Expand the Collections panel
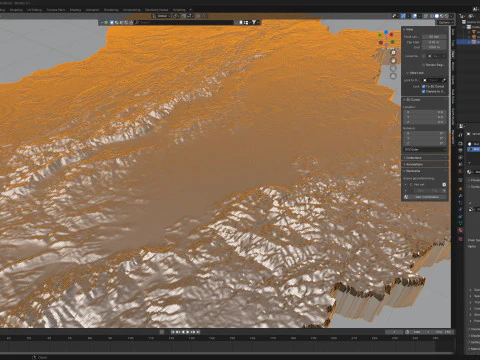This screenshot has width=480, height=360. click(413, 158)
